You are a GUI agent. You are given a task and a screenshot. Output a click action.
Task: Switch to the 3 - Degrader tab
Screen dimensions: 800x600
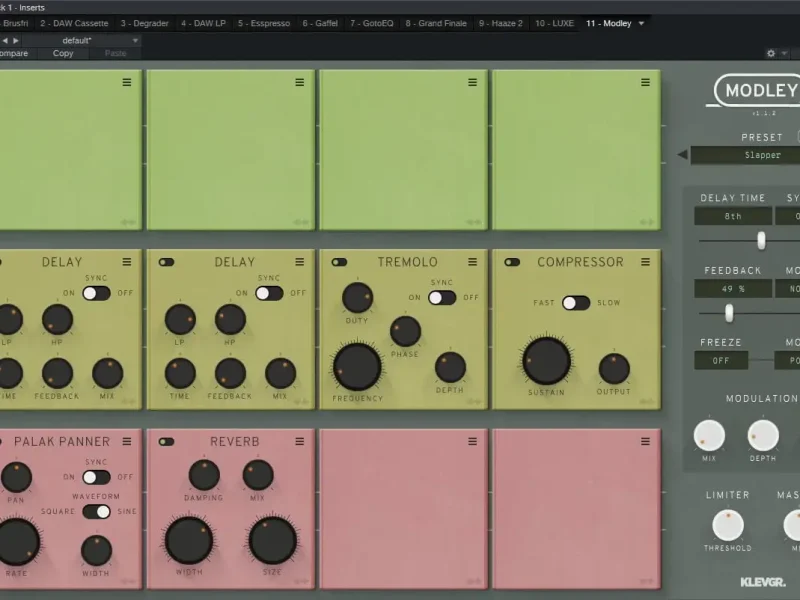(144, 23)
